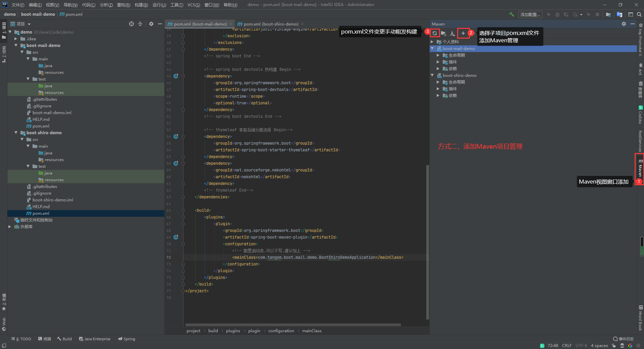
Task: Open the Key Promoter X side tab
Action: (x=640, y=40)
